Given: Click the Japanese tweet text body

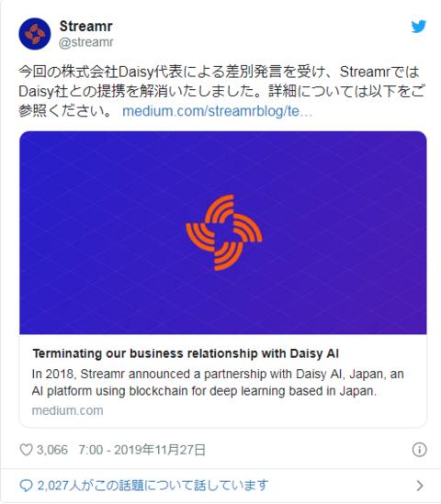Looking at the screenshot, I should [x=222, y=92].
